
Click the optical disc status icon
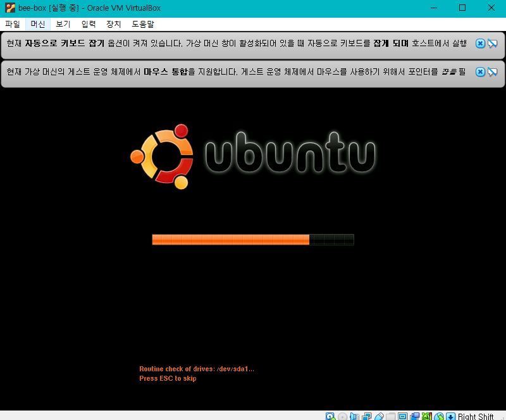coord(342,416)
